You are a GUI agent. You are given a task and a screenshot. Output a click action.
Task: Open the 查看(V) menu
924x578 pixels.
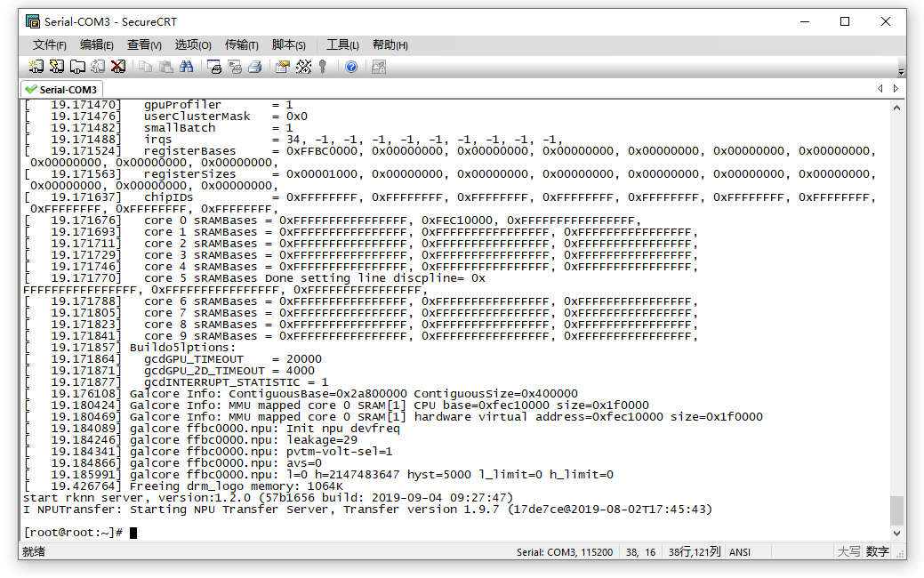click(x=144, y=45)
